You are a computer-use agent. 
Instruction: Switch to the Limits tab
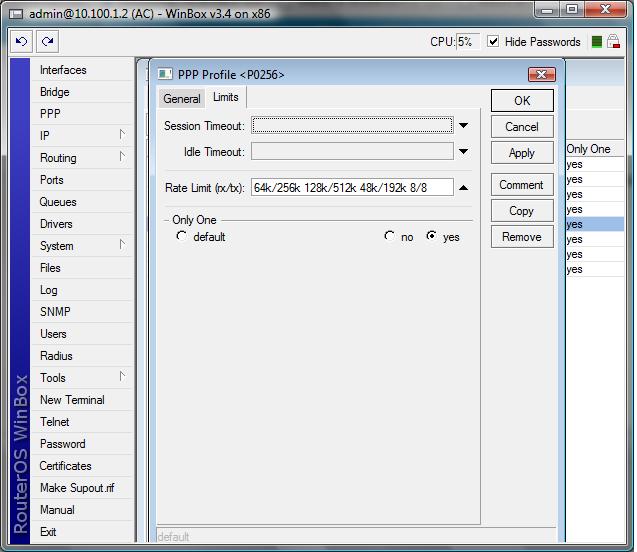point(225,97)
